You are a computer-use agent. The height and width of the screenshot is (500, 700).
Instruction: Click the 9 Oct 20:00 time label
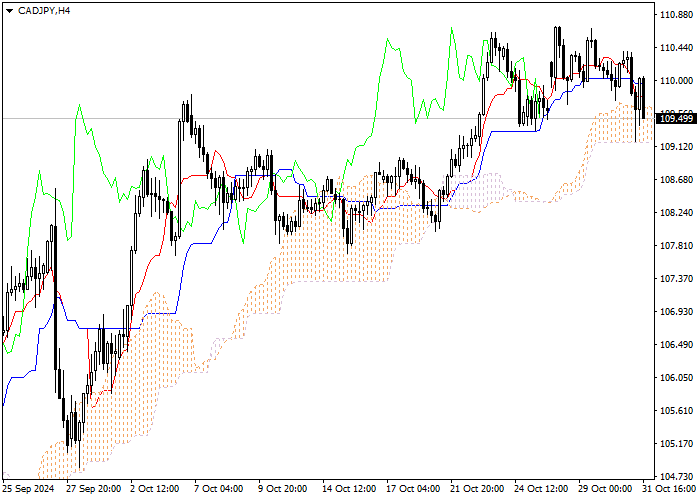pyautogui.click(x=283, y=489)
